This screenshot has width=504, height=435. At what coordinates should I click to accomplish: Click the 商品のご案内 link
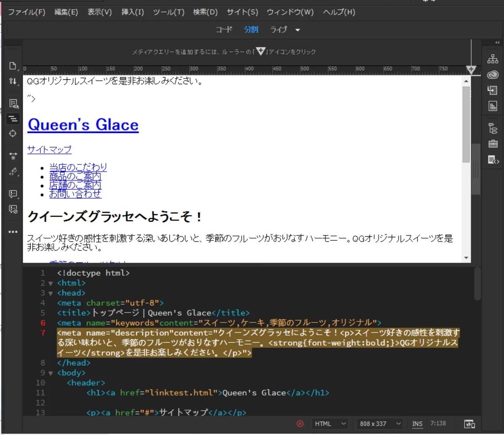click(75, 176)
